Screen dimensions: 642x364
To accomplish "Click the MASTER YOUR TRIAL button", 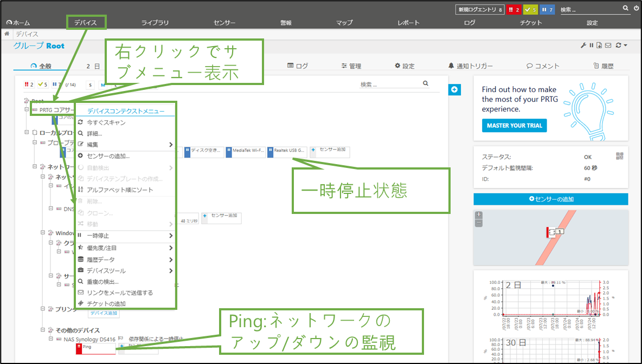I will [x=514, y=126].
